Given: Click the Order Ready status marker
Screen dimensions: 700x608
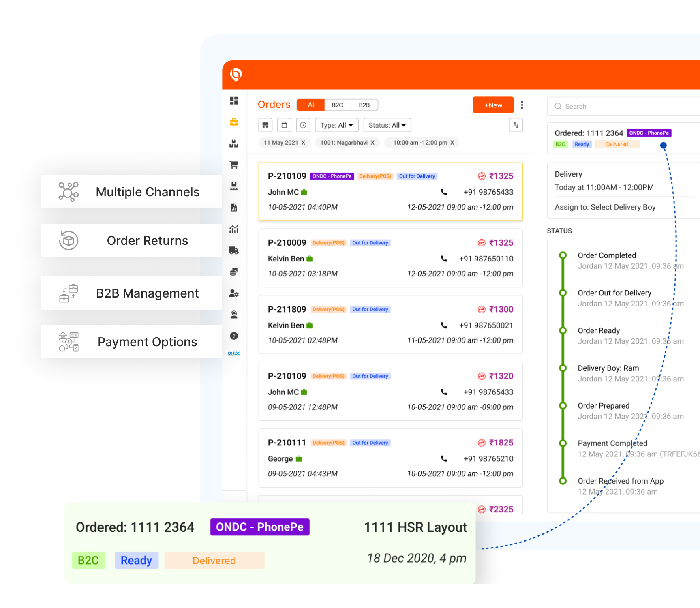Looking at the screenshot, I should (x=563, y=330).
